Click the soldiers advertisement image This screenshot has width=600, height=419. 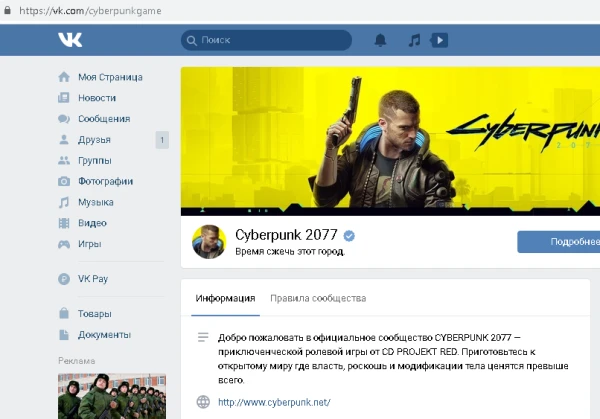[112, 396]
